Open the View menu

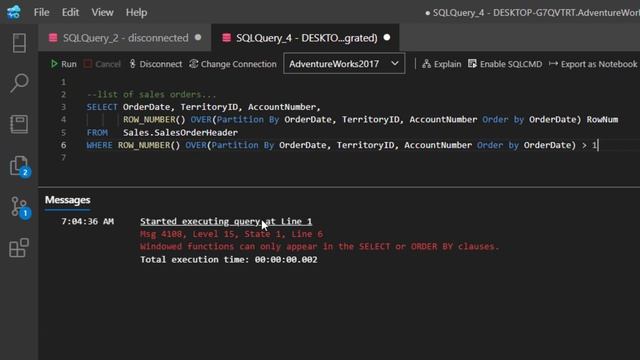pos(102,13)
